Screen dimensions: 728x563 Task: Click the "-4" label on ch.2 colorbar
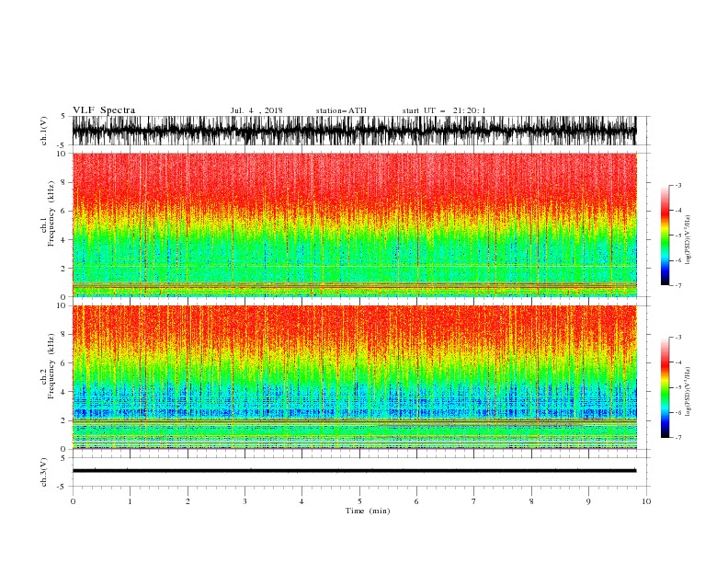pos(678,362)
